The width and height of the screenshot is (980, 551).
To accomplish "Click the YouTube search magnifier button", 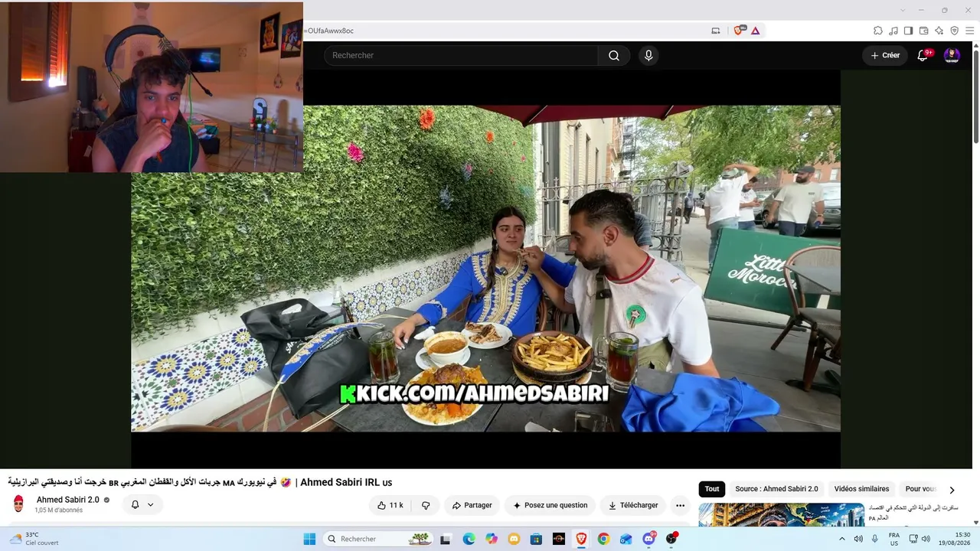I will tap(614, 55).
